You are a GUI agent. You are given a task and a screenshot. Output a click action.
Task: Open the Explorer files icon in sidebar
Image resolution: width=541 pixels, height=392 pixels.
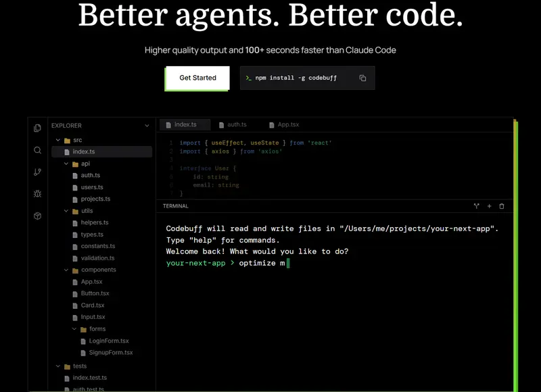tap(38, 128)
